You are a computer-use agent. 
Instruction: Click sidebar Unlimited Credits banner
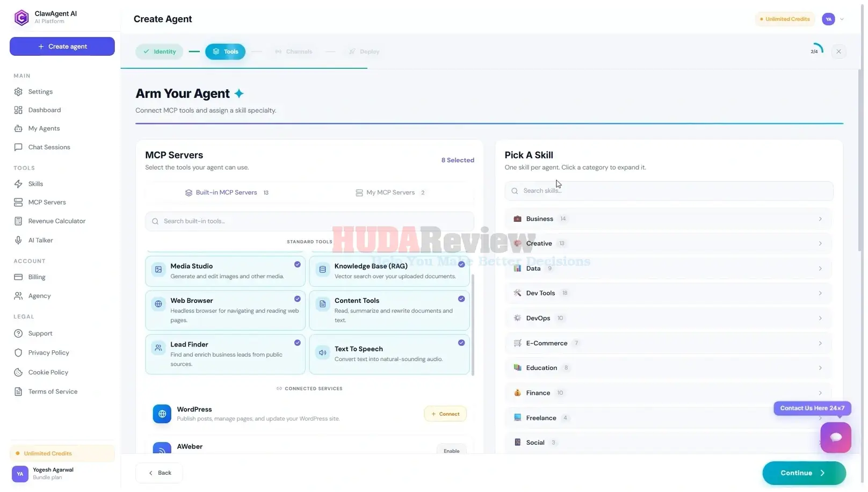tap(62, 453)
